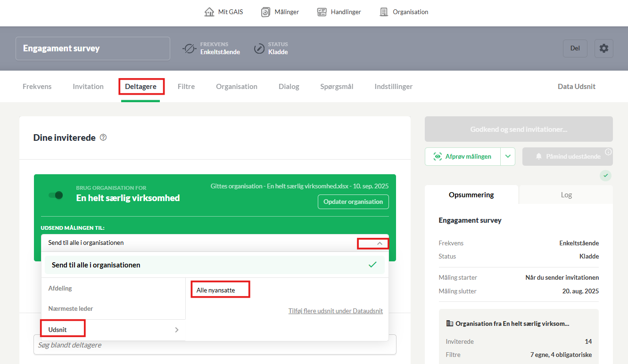Screen dimensions: 628x364
Task: Switch to the Log panel tab
Action: pos(566,194)
